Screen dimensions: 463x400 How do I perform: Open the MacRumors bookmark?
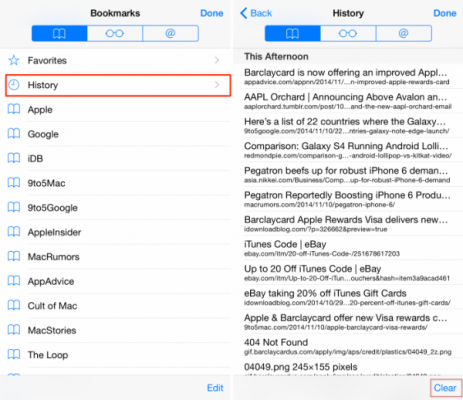[116, 256]
